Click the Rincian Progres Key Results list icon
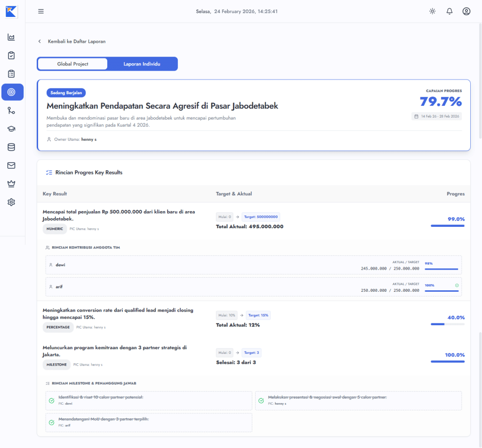Viewport: 482px width, 448px height. pos(49,173)
